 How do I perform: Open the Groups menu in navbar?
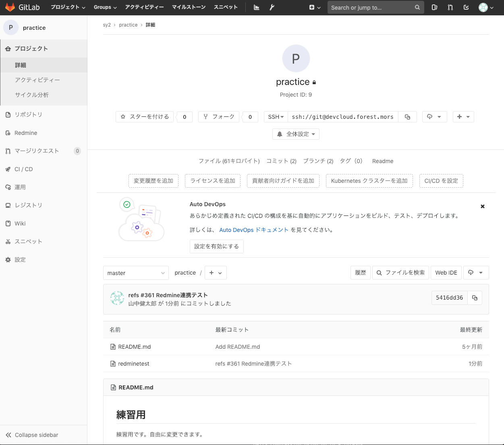click(x=105, y=7)
